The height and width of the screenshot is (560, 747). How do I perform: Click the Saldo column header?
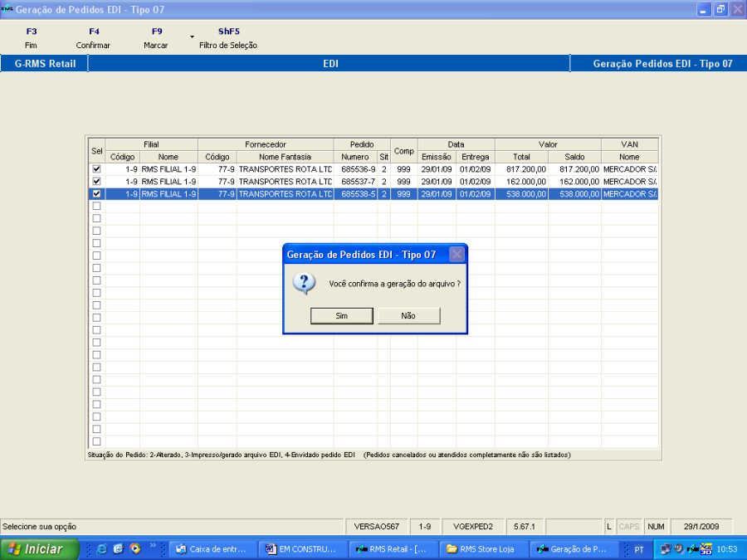tap(574, 157)
